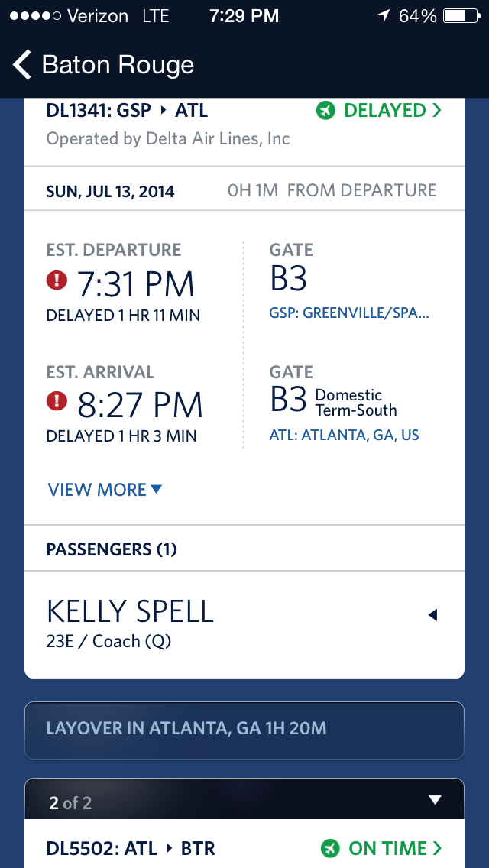The height and width of the screenshot is (868, 489).
Task: Open the ON TIME flight status
Action: pyautogui.click(x=395, y=848)
